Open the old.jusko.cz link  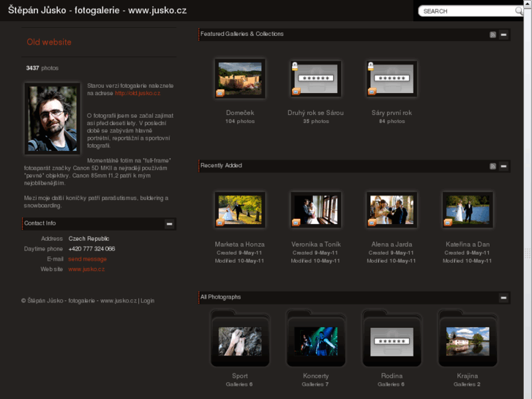137,94
